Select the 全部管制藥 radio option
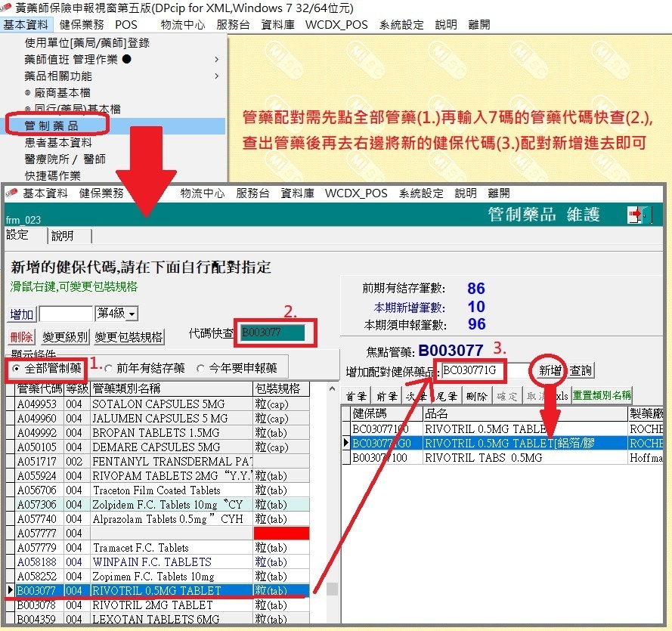672x631 pixels. (17, 368)
